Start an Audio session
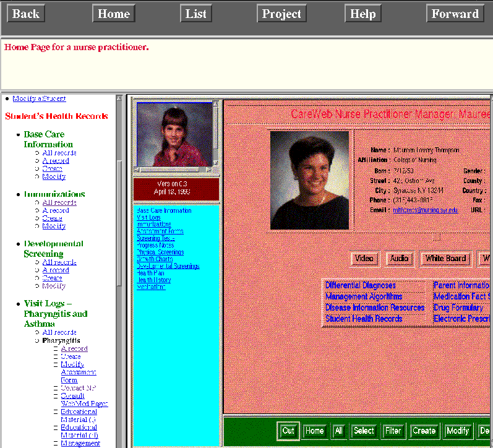The height and width of the screenshot is (448, 493). coord(400,259)
